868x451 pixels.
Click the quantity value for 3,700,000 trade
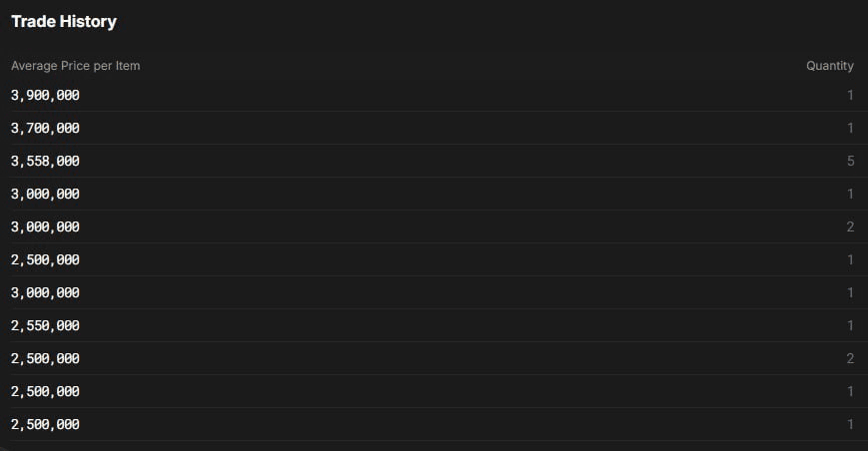[850, 128]
